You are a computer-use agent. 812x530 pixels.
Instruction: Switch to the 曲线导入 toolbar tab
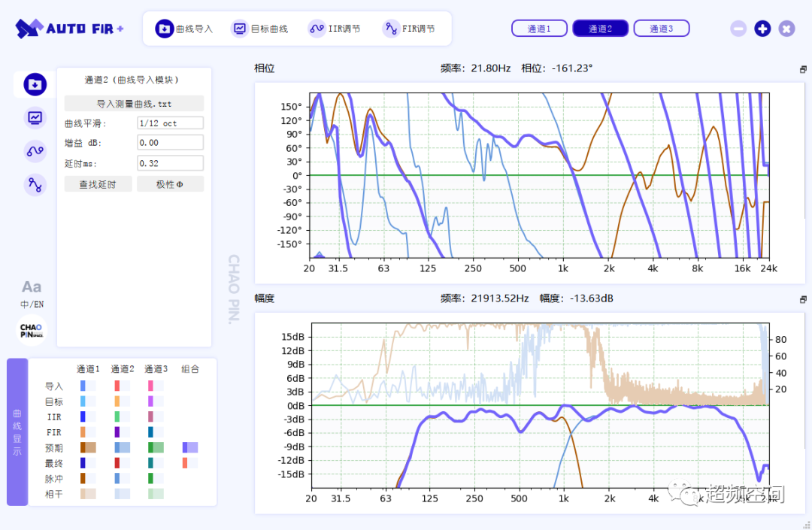click(x=184, y=29)
